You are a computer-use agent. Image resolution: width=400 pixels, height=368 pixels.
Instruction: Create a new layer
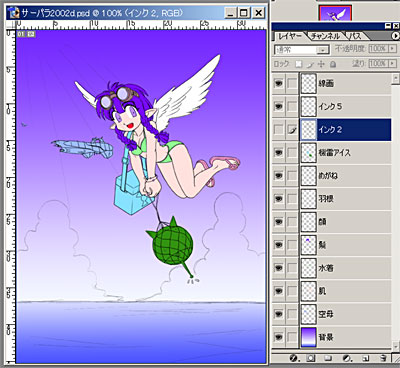365,358
